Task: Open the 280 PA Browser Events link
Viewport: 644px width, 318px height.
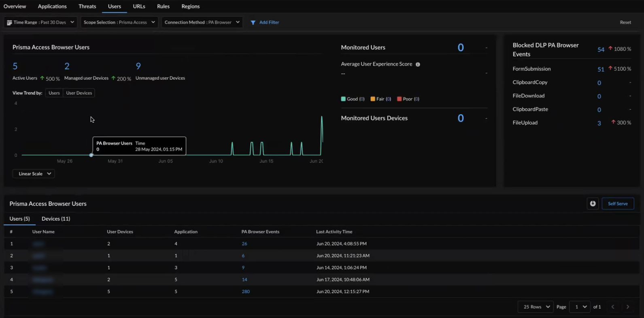Action: click(x=246, y=292)
